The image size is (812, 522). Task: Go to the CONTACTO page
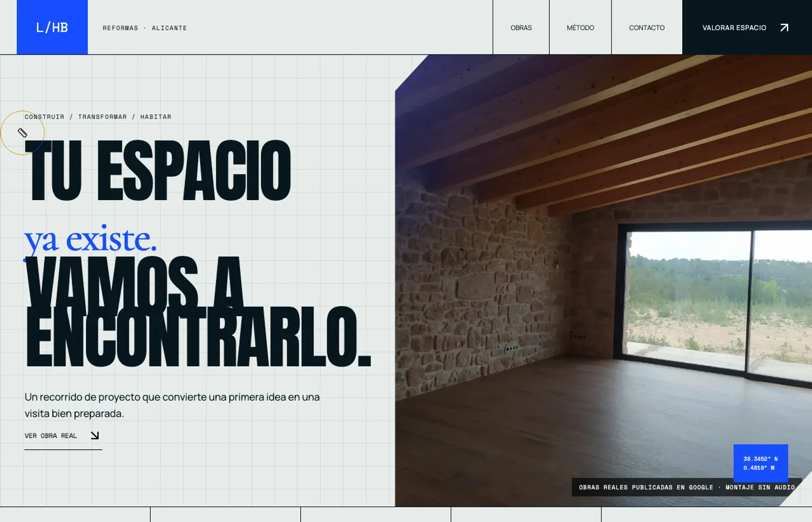pyautogui.click(x=647, y=27)
